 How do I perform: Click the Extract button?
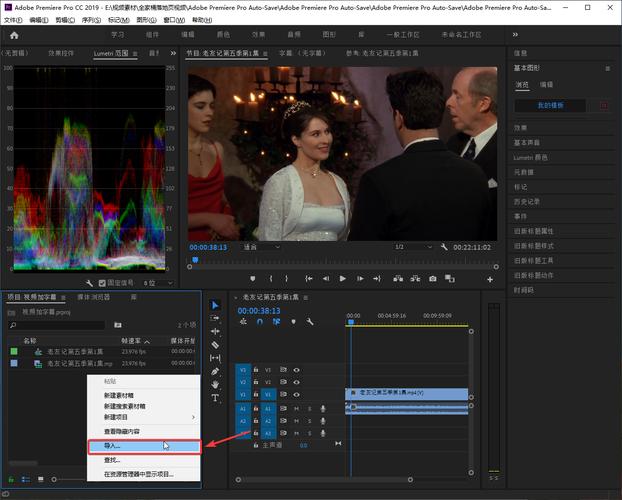415,279
